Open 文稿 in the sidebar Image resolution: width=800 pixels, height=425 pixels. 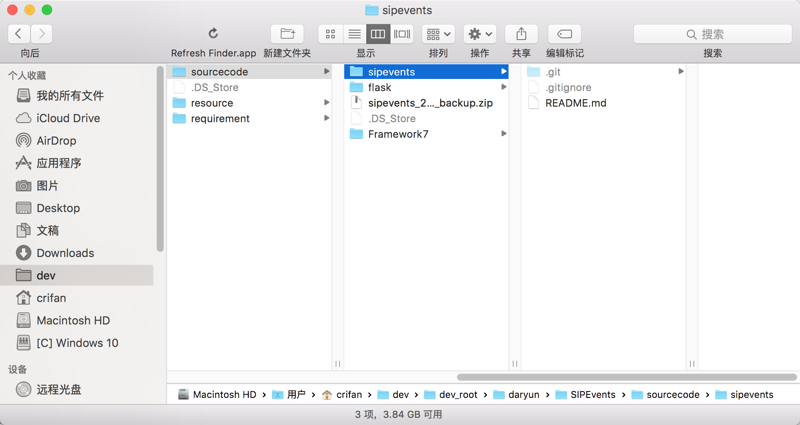point(77,230)
